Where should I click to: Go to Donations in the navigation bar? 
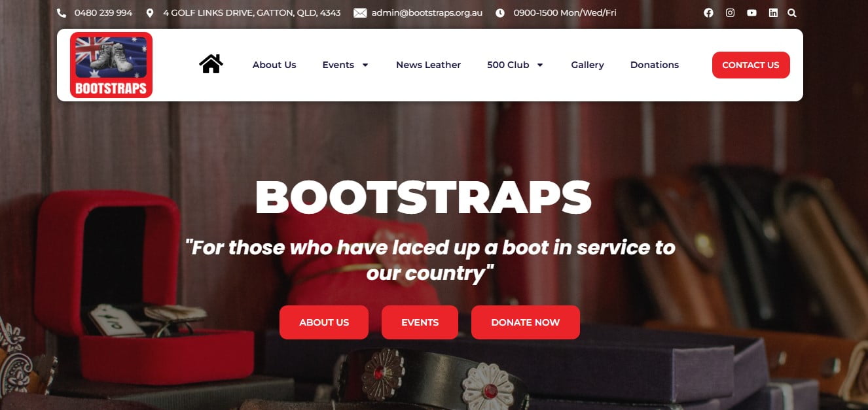(x=655, y=65)
